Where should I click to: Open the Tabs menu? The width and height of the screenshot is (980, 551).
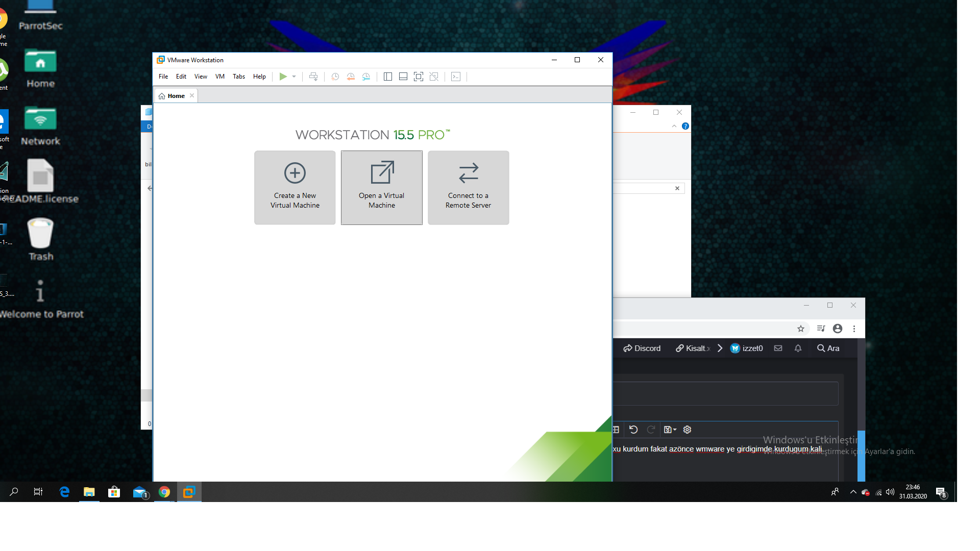239,77
